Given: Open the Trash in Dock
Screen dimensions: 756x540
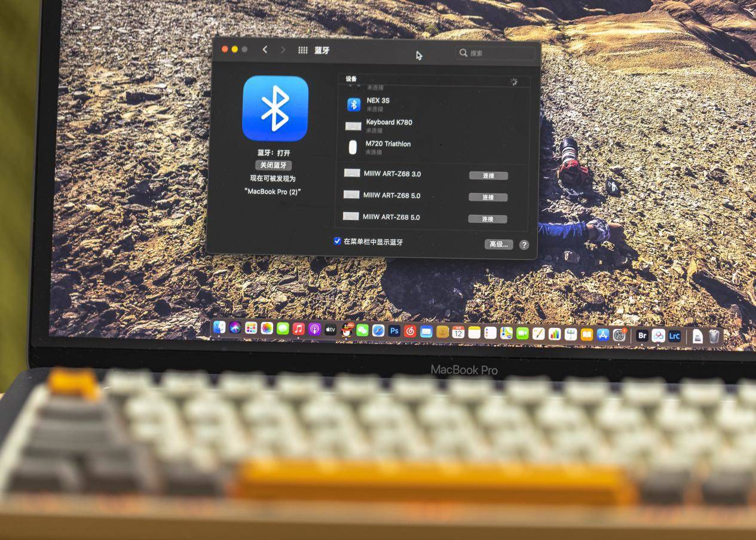Looking at the screenshot, I should pyautogui.click(x=714, y=337).
